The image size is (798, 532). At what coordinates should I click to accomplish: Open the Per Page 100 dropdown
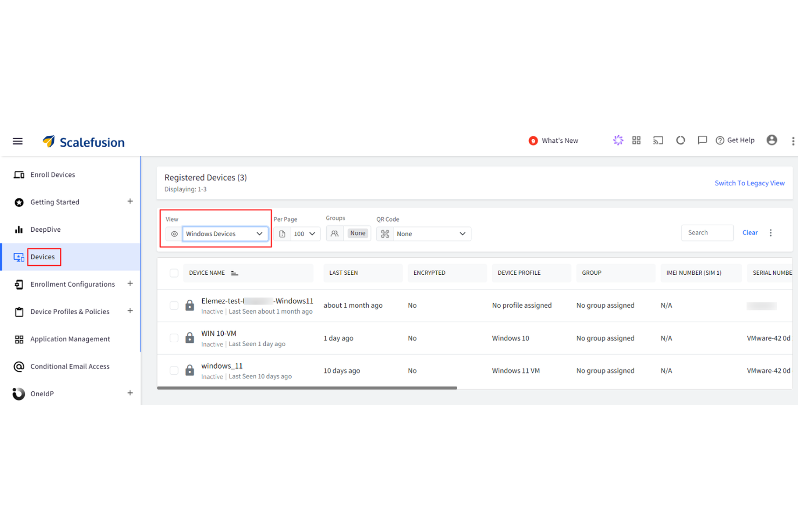[305, 234]
